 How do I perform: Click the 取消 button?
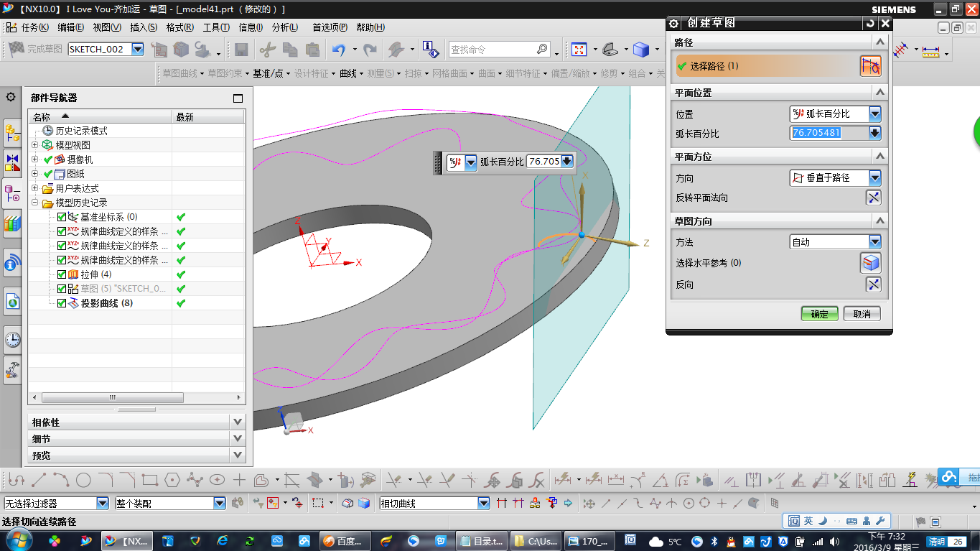862,314
